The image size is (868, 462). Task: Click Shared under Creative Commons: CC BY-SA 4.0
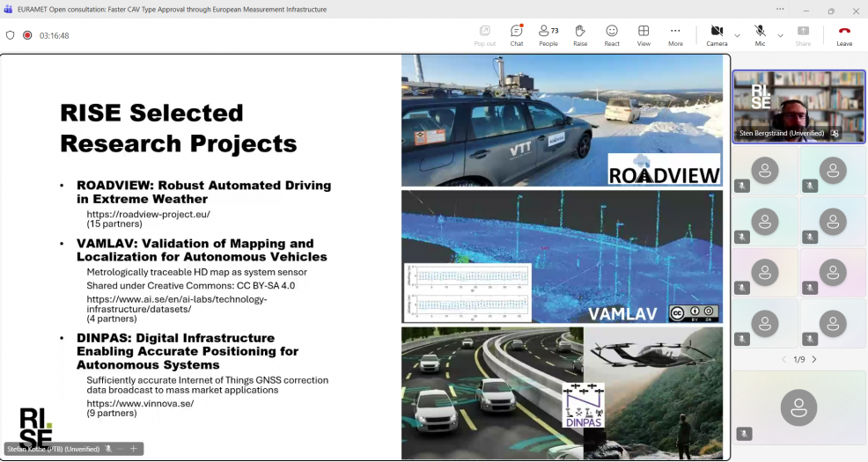[x=190, y=285]
